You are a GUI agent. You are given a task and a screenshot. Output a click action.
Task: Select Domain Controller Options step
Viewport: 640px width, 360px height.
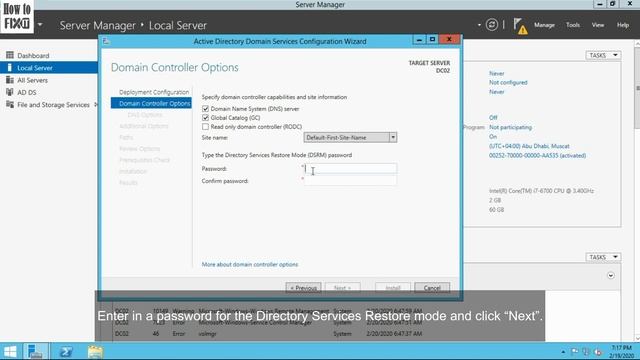[x=151, y=103]
